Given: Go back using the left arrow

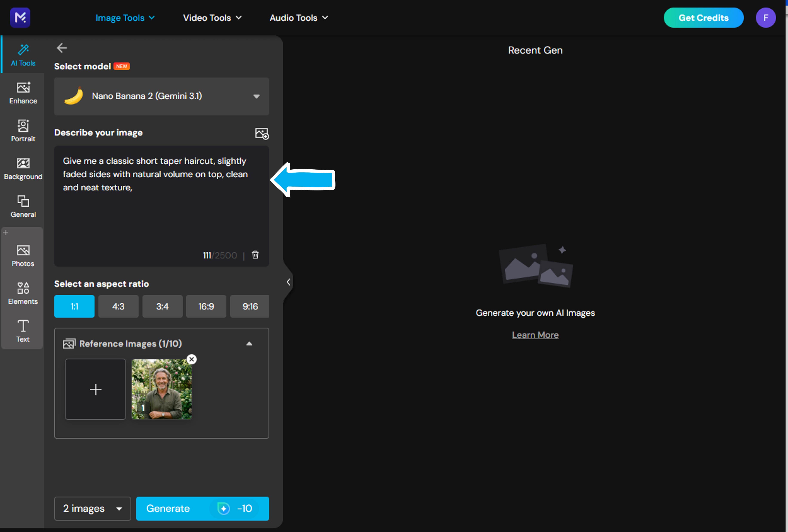Looking at the screenshot, I should tap(61, 48).
